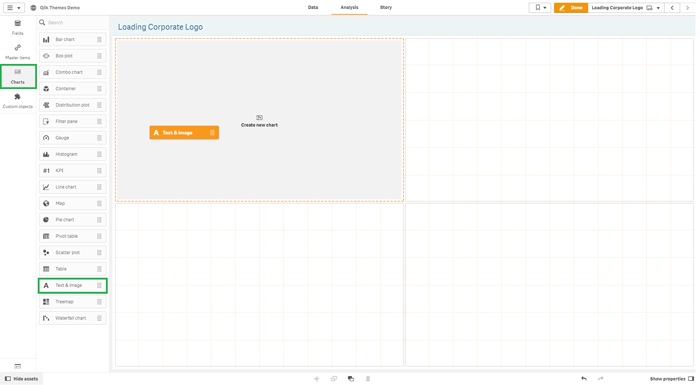Go to next sheet arrow
The height and width of the screenshot is (385, 700).
pyautogui.click(x=688, y=8)
